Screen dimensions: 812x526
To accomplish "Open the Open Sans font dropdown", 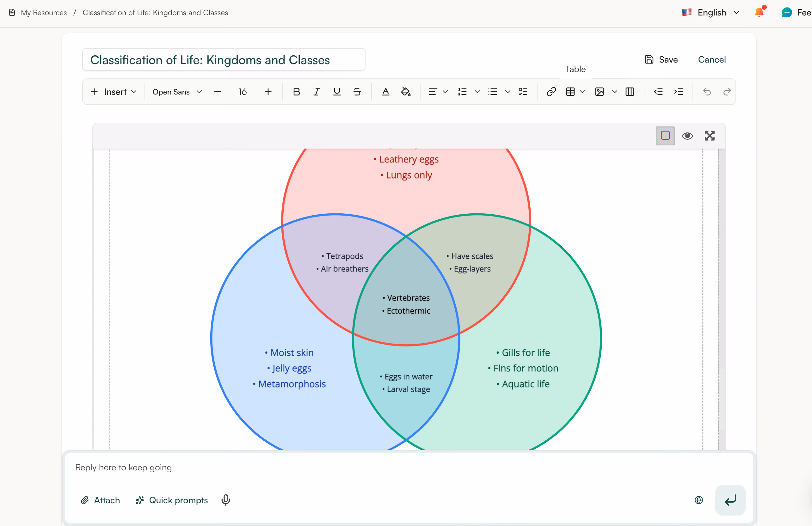I will pos(177,92).
